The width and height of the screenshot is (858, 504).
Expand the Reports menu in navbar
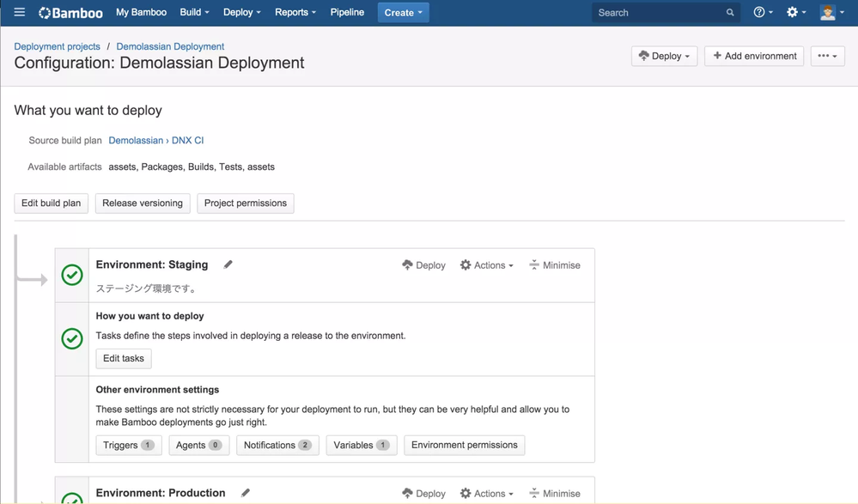coord(295,12)
